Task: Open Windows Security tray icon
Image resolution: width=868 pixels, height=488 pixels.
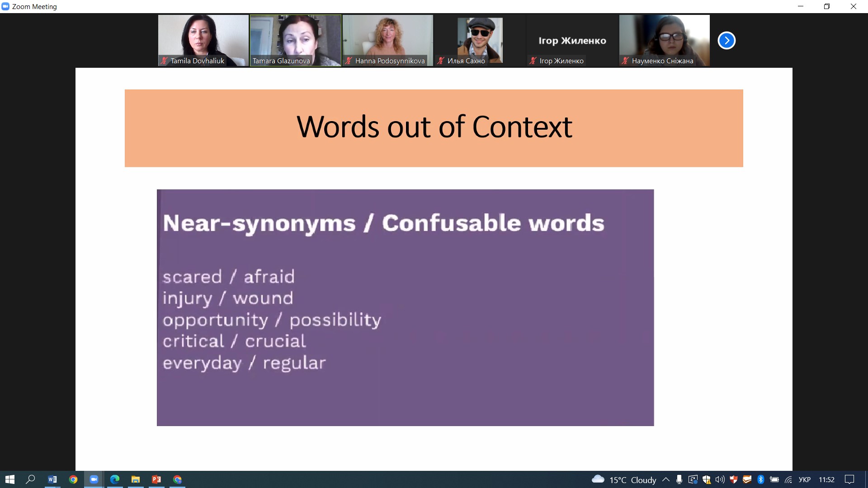Action: tap(707, 479)
